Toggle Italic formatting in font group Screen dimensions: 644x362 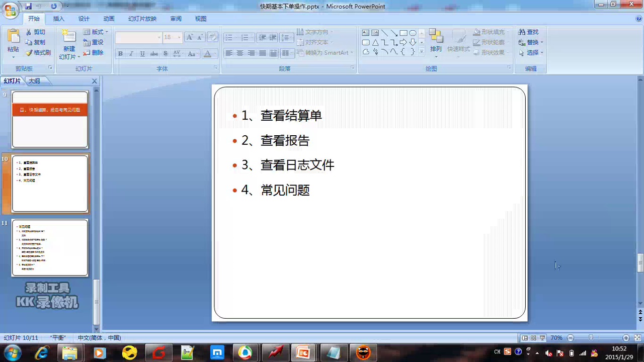point(131,54)
